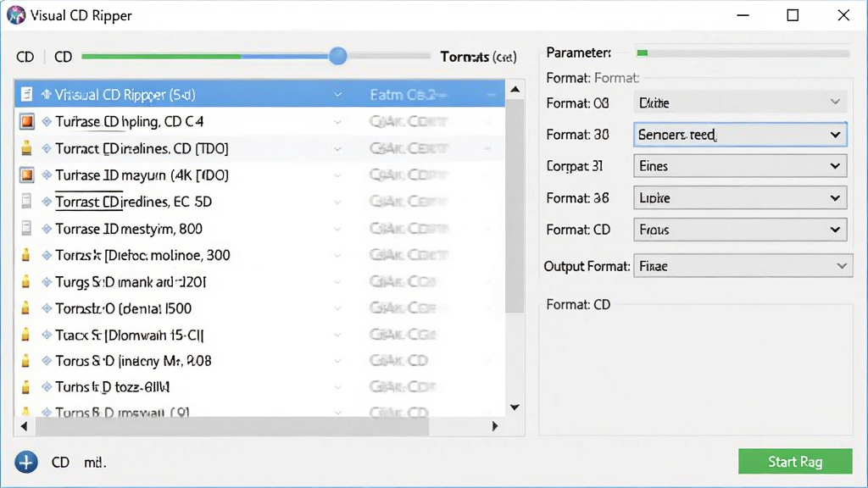Click the orange icon beside "Turfase CD hpling, CD C4"

point(26,121)
